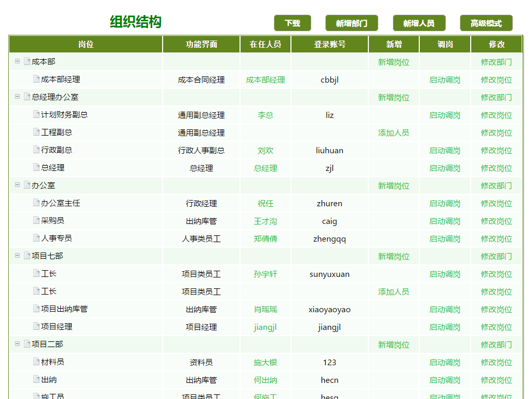Click 添加人员 for 工程副总
Screen dimensions: 532x399
394,132
